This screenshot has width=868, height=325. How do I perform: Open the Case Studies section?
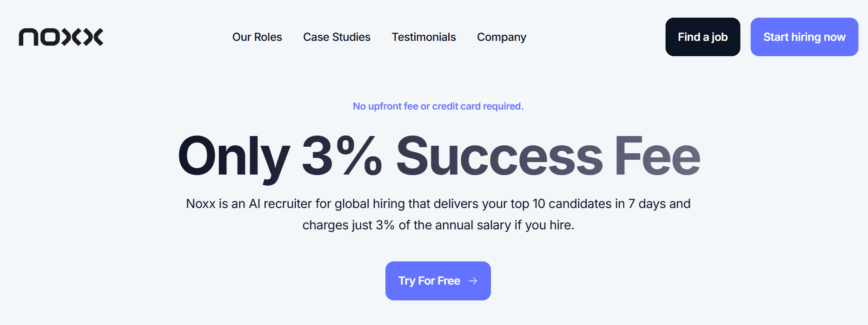point(337,37)
